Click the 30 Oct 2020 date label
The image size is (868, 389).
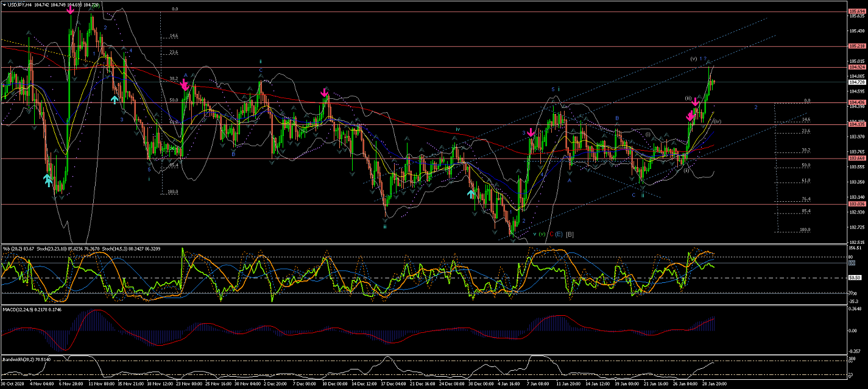pyautogui.click(x=13, y=385)
